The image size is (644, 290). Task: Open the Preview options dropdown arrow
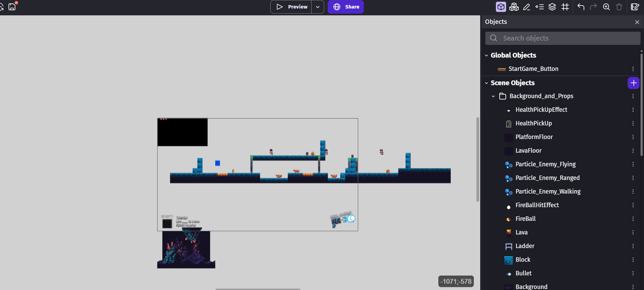[x=318, y=7]
